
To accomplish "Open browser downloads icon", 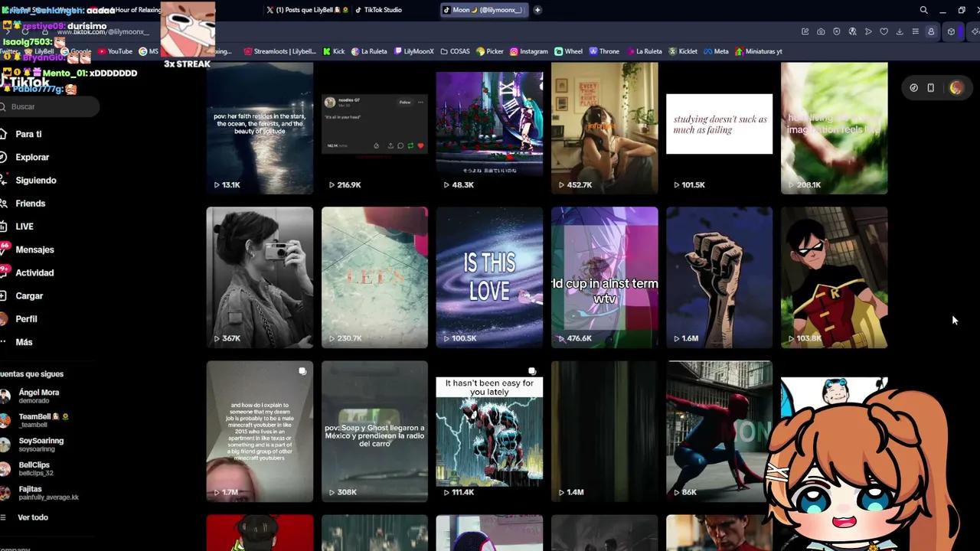I will tap(900, 31).
